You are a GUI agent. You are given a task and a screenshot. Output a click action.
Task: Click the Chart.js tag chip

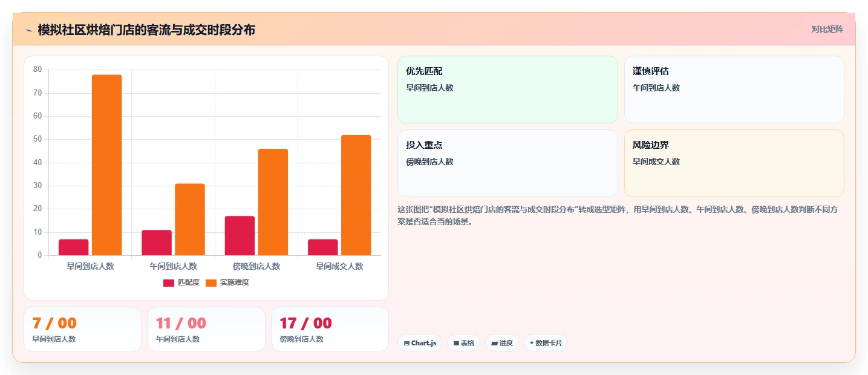coord(420,343)
